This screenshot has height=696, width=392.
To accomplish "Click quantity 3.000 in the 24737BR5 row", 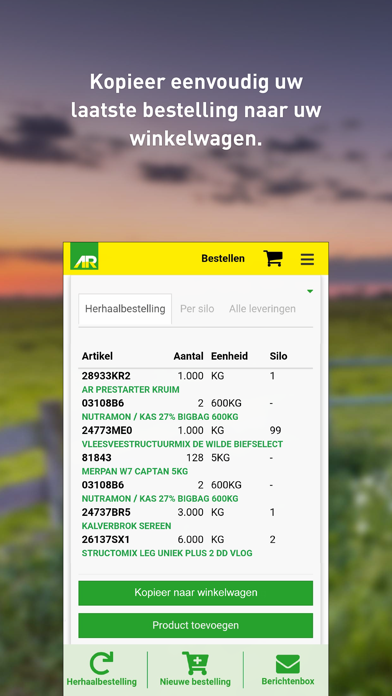I will tap(190, 512).
